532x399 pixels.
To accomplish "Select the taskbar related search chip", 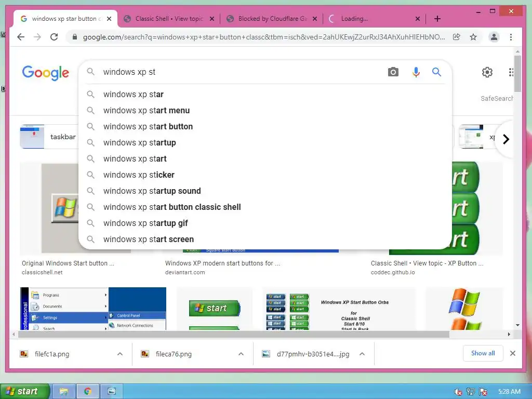I will [49, 137].
